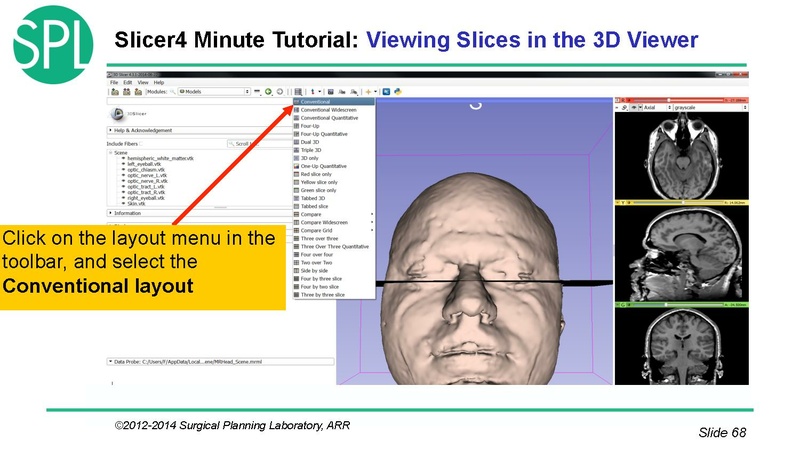Open the mouse mode dropdown arrow

click(x=320, y=92)
